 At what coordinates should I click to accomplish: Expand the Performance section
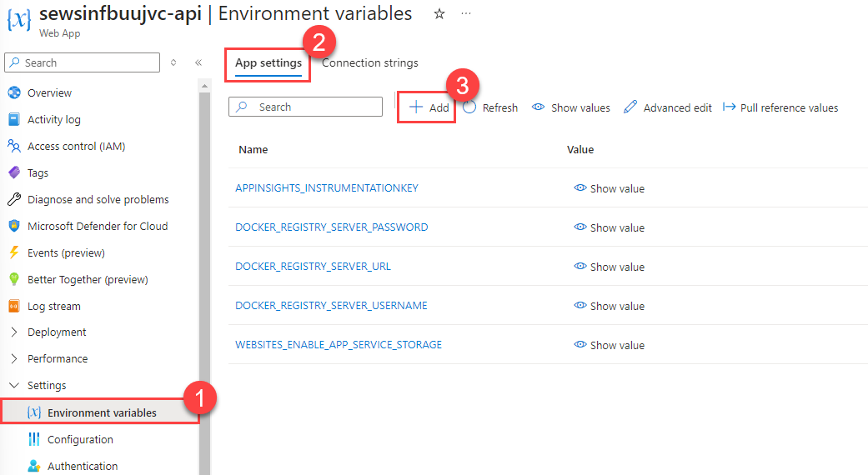[14, 358]
